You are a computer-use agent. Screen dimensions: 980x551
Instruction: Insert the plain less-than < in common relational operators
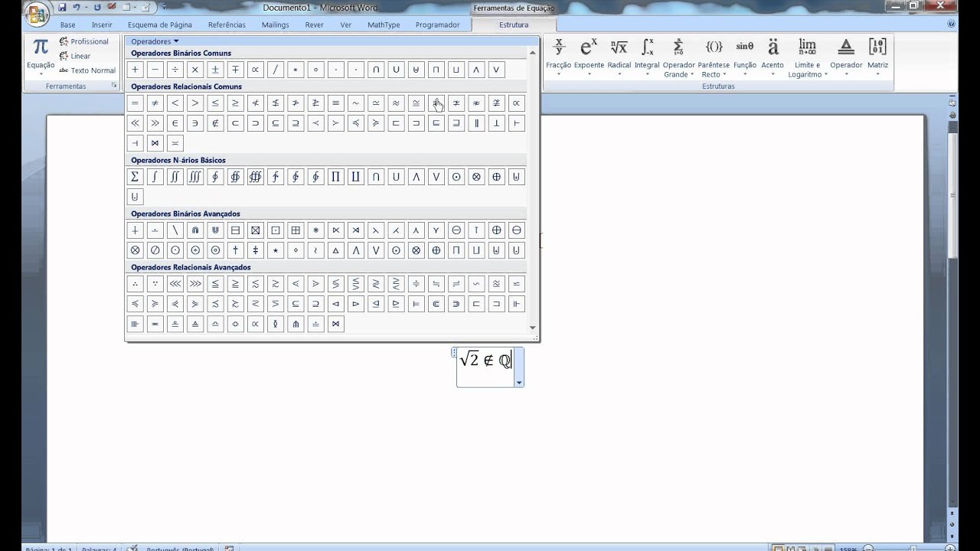175,103
